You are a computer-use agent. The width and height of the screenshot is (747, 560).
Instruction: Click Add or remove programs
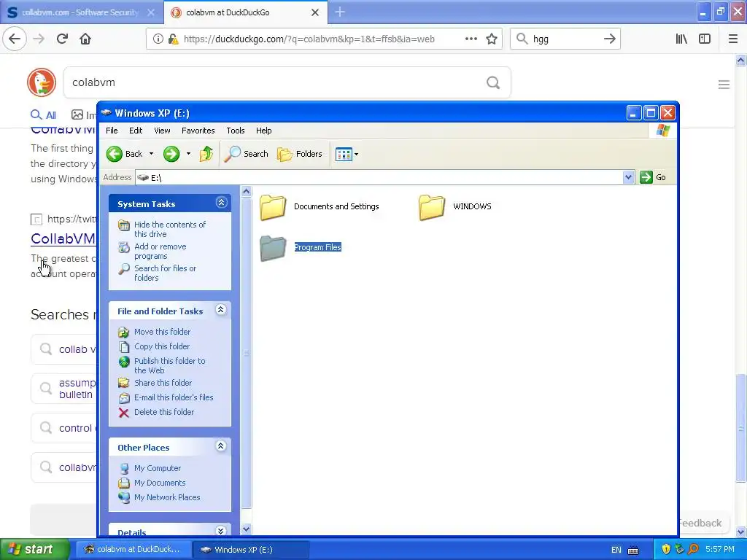point(160,251)
